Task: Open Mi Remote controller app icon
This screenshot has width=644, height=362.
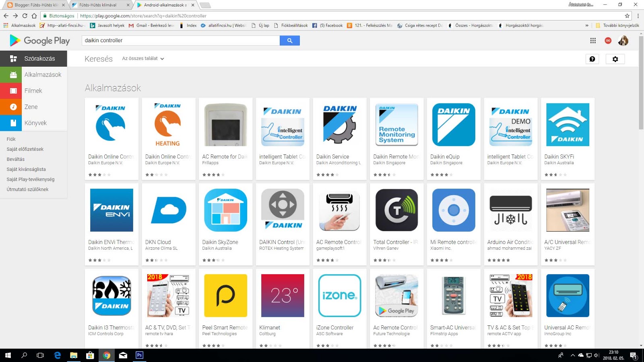Action: pyautogui.click(x=454, y=210)
